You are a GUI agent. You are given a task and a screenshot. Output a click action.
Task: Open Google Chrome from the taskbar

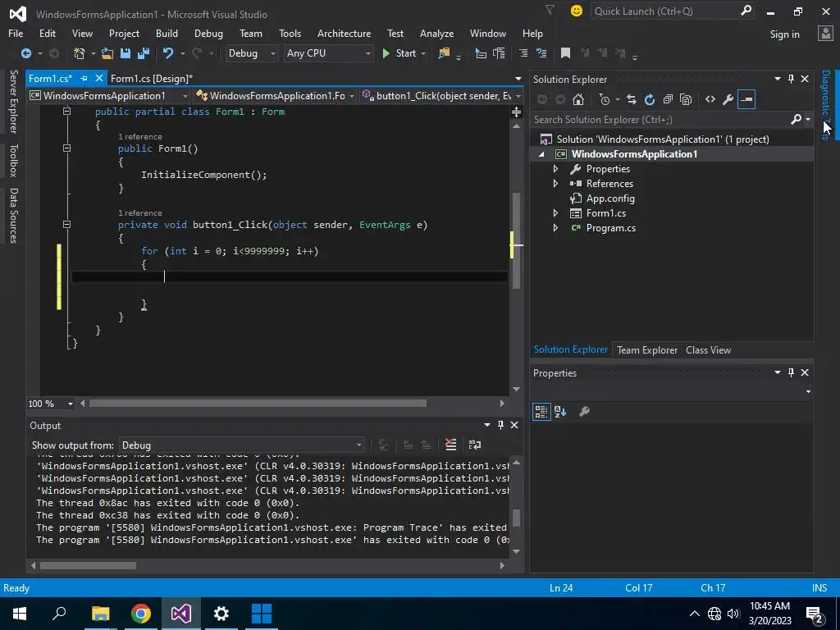(x=141, y=614)
